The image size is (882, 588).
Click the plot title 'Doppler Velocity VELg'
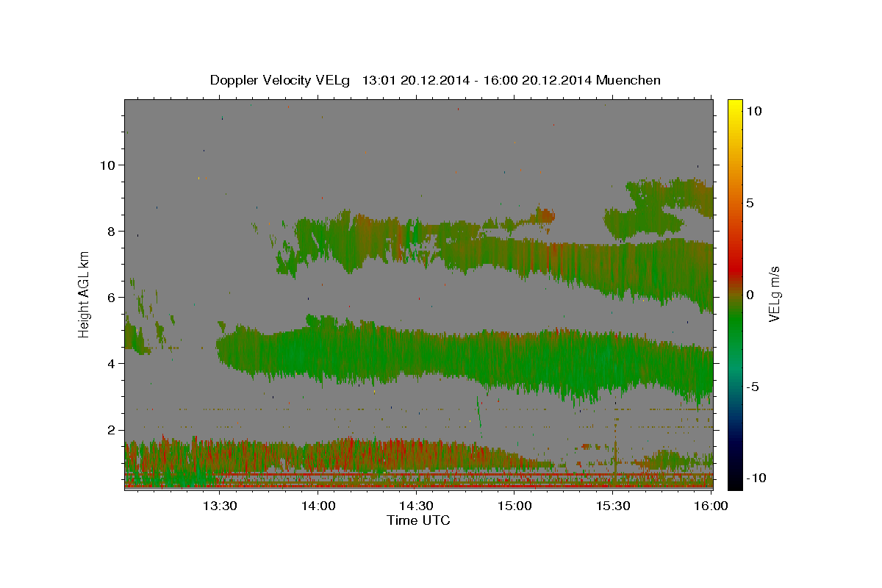pyautogui.click(x=282, y=80)
